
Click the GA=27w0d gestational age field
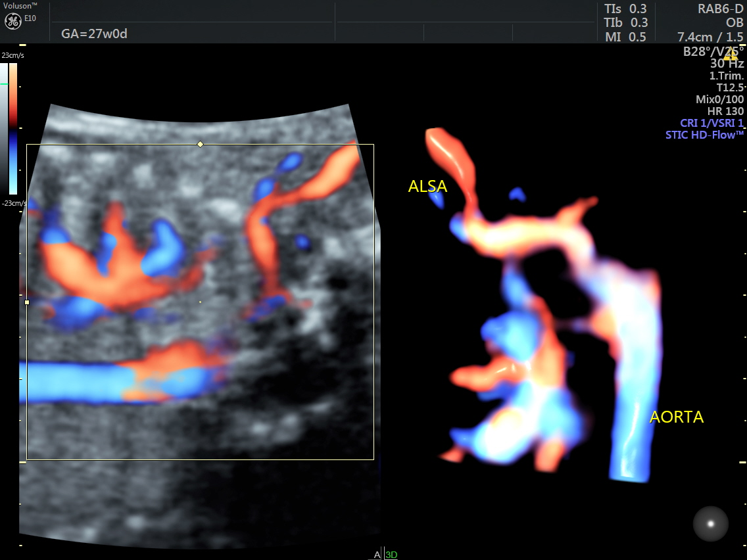(x=94, y=34)
